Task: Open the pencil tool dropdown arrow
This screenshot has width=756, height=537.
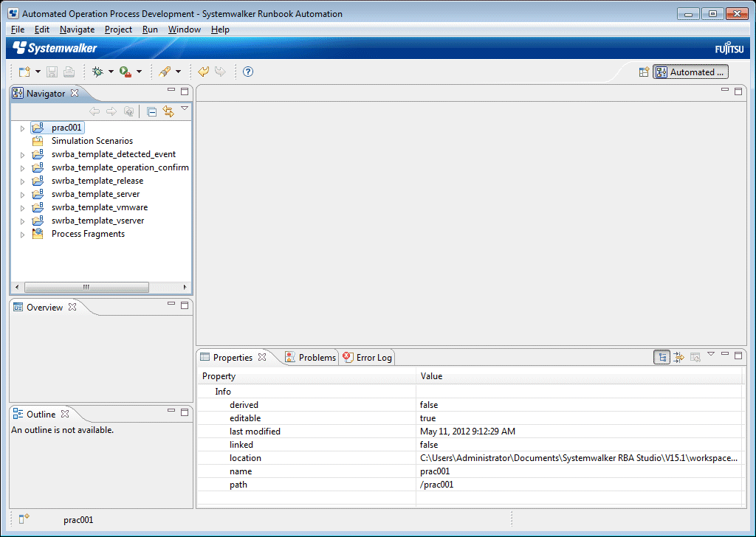Action: click(179, 72)
